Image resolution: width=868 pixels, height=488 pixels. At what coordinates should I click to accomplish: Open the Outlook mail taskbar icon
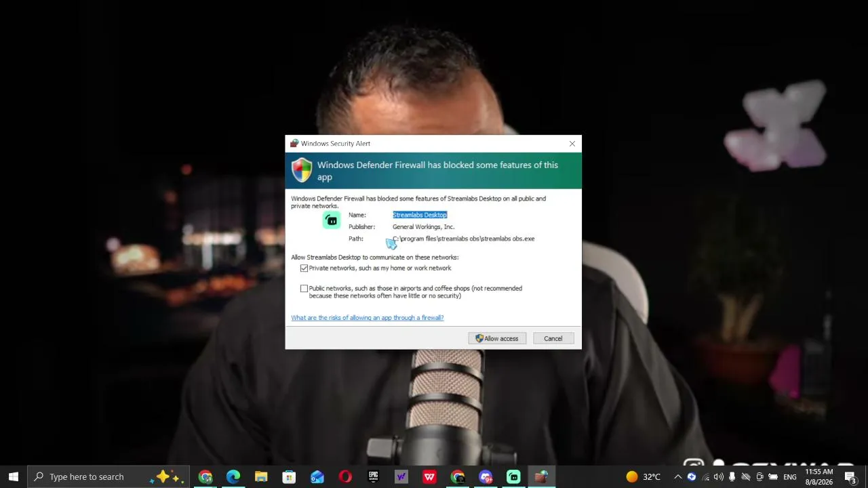pos(317,476)
